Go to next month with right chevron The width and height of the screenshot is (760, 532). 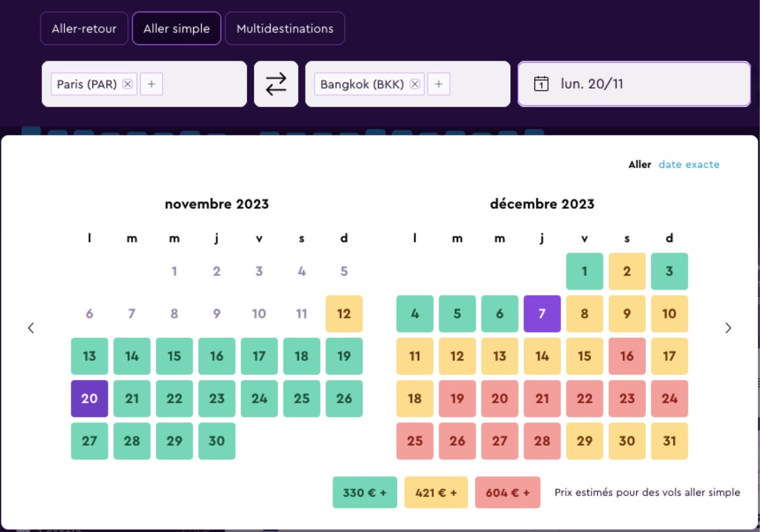pos(728,328)
